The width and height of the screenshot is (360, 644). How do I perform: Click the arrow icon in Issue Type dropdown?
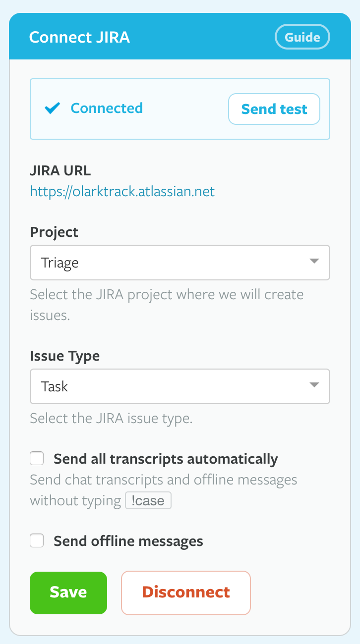(314, 385)
